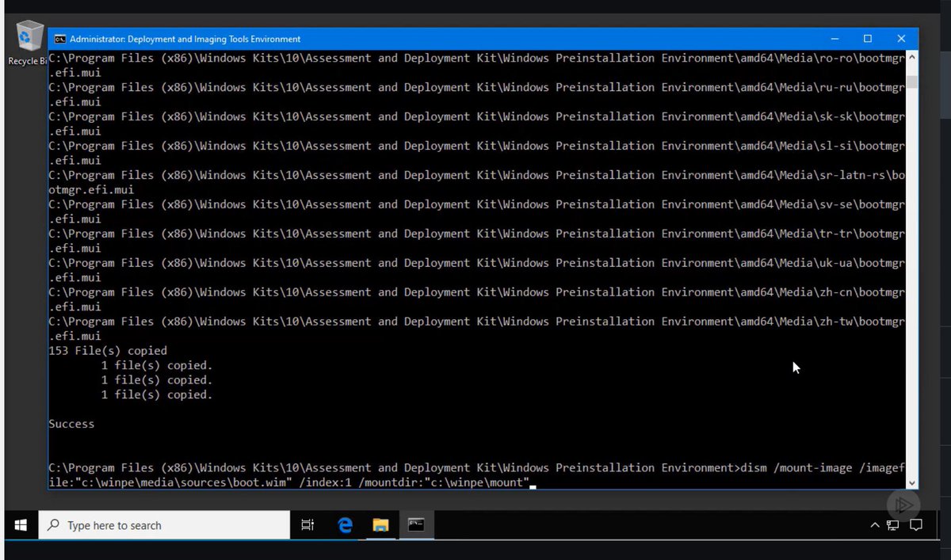Viewport: 951px width, 560px height.
Task: Click the taskbar search box
Action: pos(164,525)
